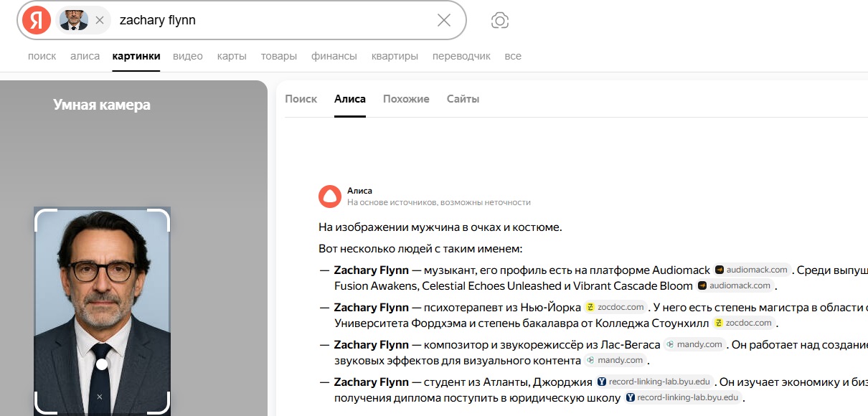Click the white dot marker on photo

pos(102,364)
